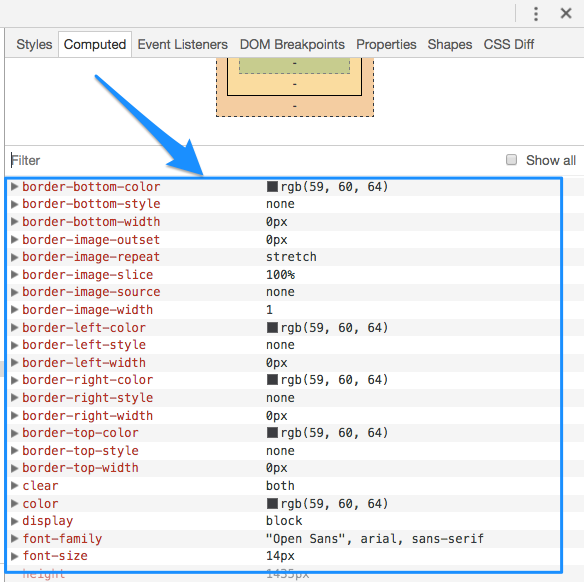Click the border-top-color swatch
The height and width of the screenshot is (582, 584).
(x=272, y=433)
